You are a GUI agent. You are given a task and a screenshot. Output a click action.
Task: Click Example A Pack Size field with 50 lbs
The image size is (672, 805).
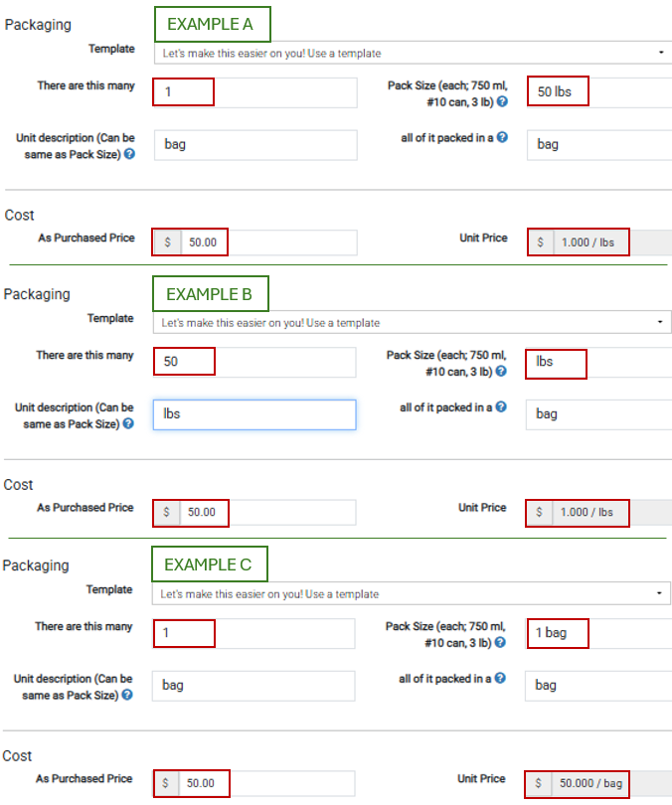coord(598,92)
